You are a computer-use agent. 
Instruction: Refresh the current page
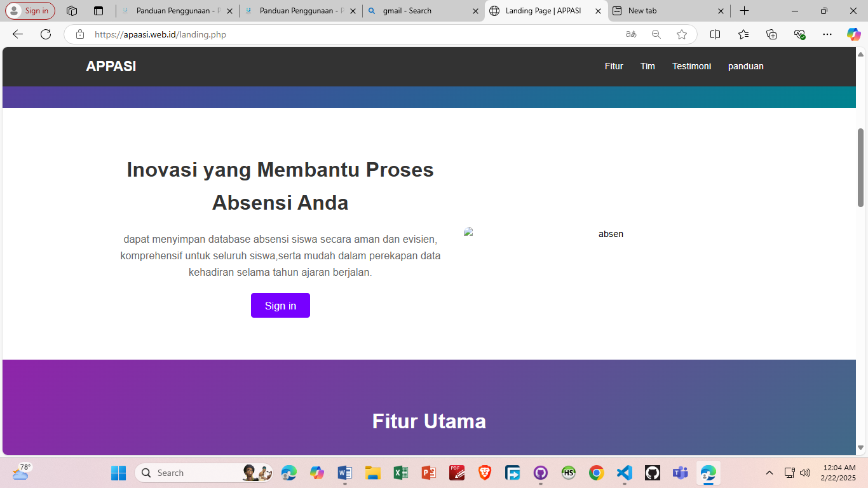[45, 34]
